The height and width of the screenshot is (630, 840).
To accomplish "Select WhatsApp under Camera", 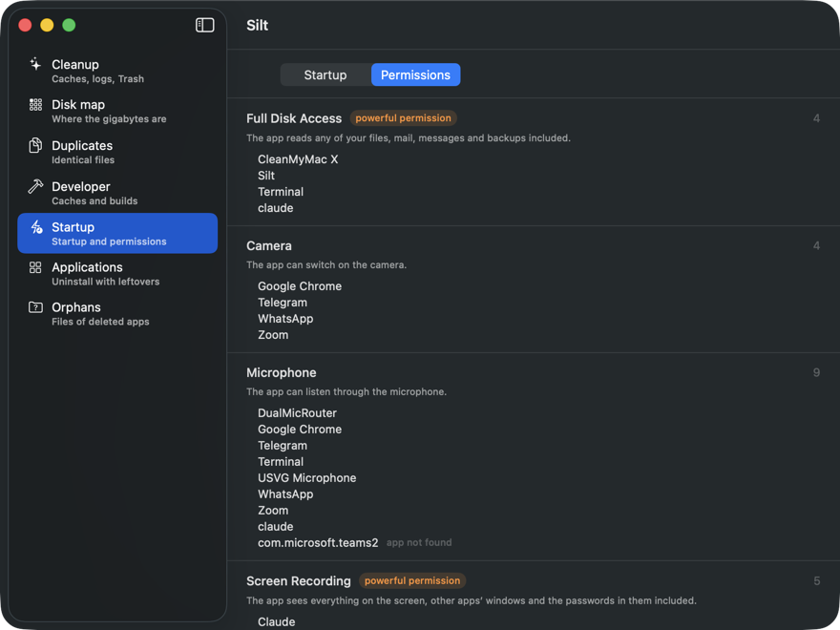I will pyautogui.click(x=285, y=318).
